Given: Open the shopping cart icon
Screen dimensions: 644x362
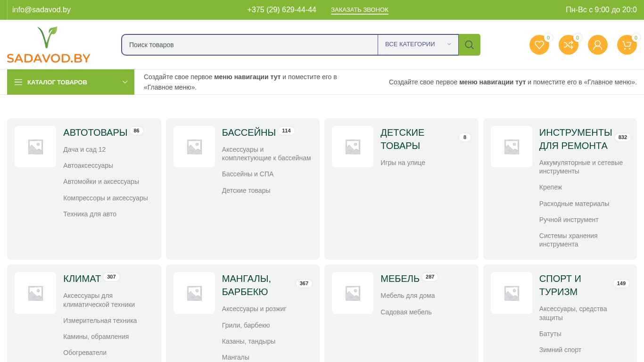Looking at the screenshot, I should (x=627, y=45).
